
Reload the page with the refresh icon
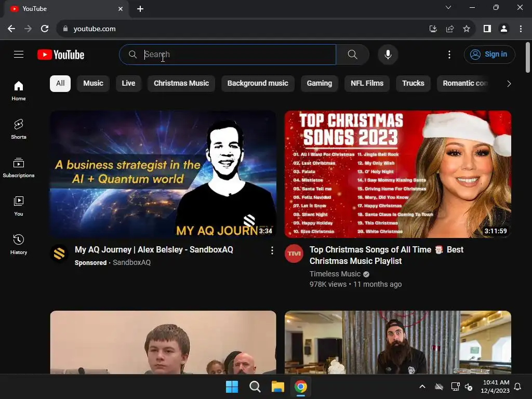(x=45, y=29)
